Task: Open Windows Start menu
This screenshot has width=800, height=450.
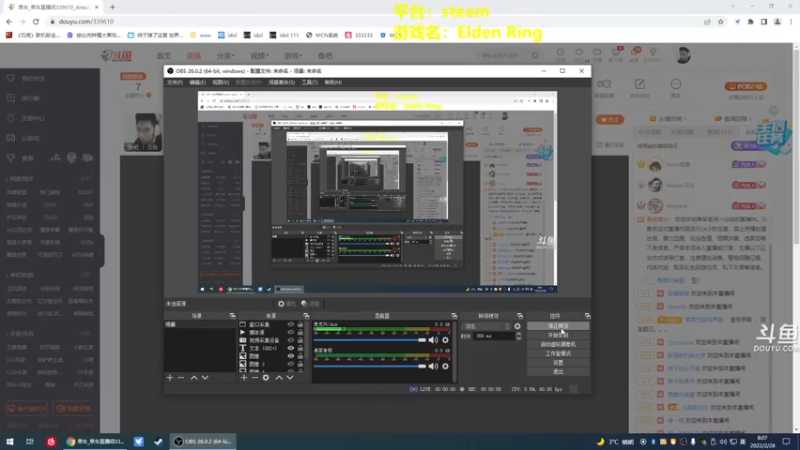Action: [10, 441]
